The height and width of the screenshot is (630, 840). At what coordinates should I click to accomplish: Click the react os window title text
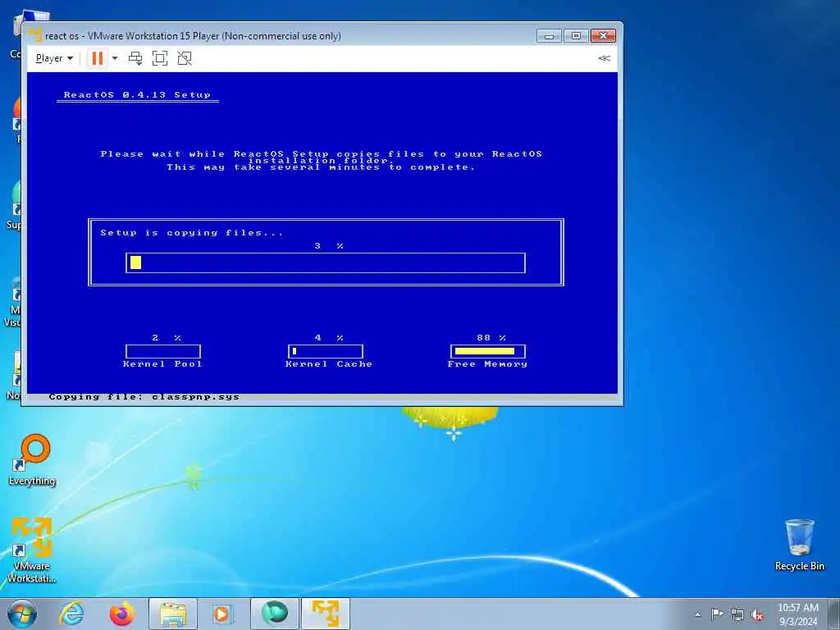pyautogui.click(x=193, y=36)
